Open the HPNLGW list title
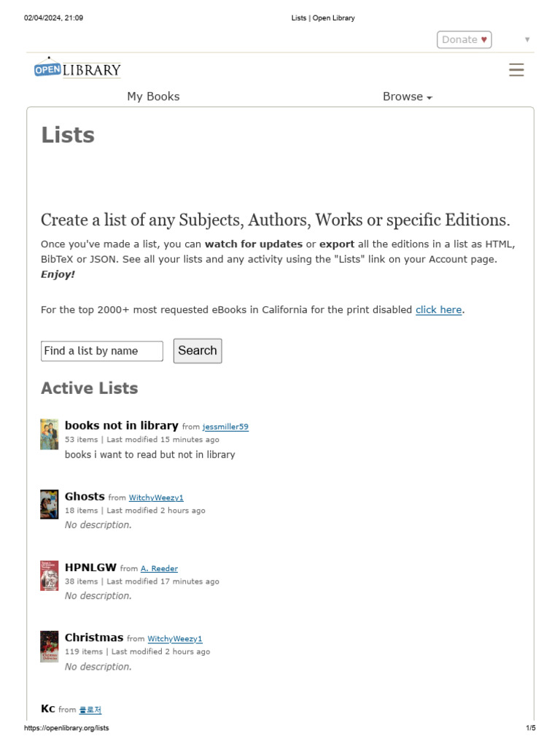The height and width of the screenshot is (747, 560). click(x=90, y=568)
